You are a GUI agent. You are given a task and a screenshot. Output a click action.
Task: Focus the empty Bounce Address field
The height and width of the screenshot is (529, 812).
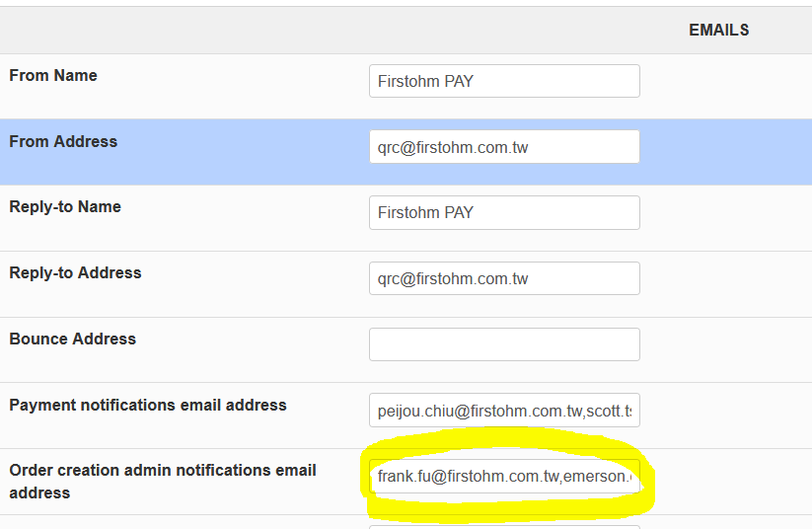504,344
